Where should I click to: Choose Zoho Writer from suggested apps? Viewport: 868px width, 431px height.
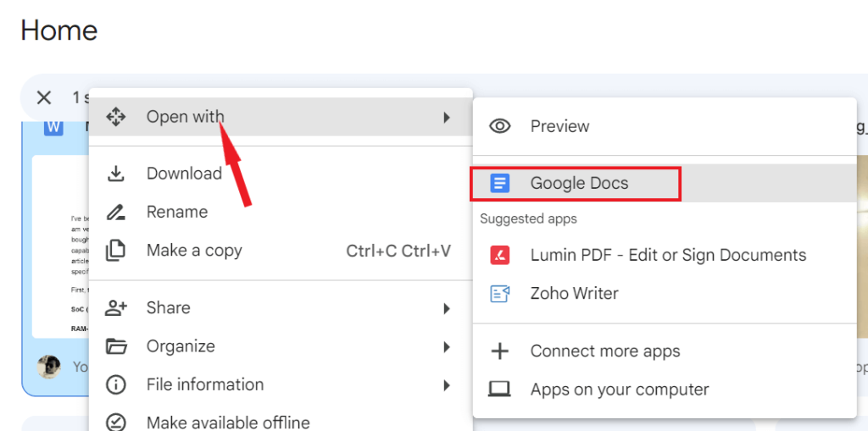coord(574,294)
